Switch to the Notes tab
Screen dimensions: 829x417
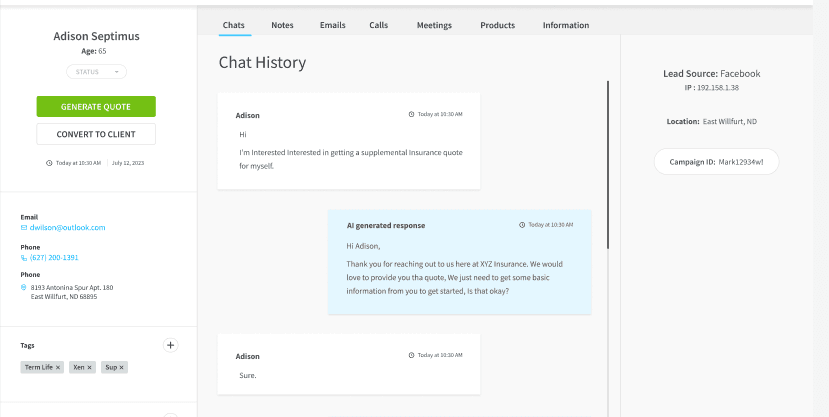tap(282, 25)
